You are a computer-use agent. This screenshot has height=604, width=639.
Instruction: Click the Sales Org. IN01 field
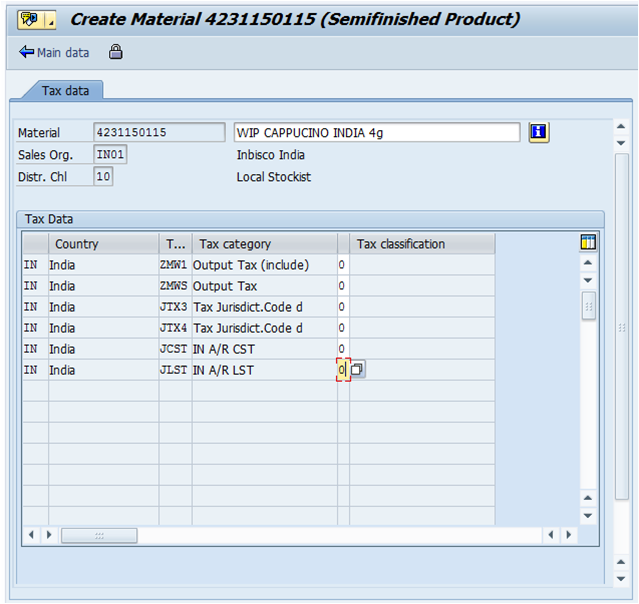pyautogui.click(x=110, y=155)
